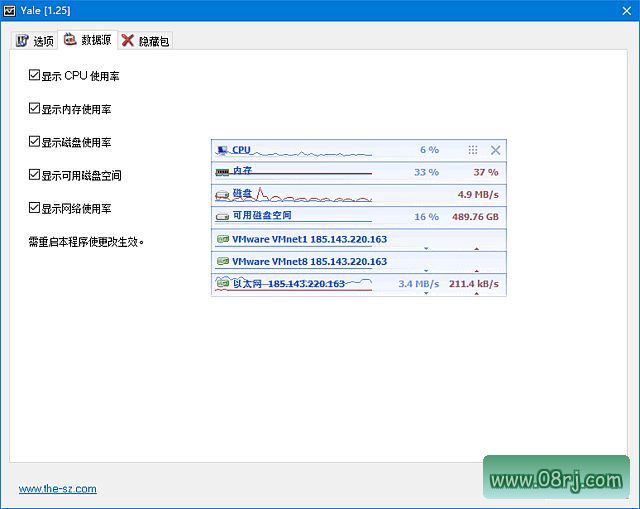Switch to the 选项 tab
This screenshot has width=640, height=509.
(35, 40)
